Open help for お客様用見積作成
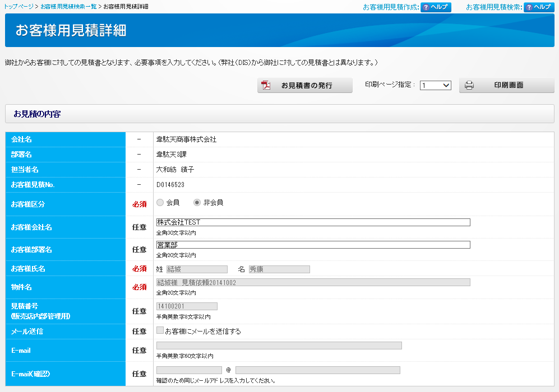 [436, 7]
